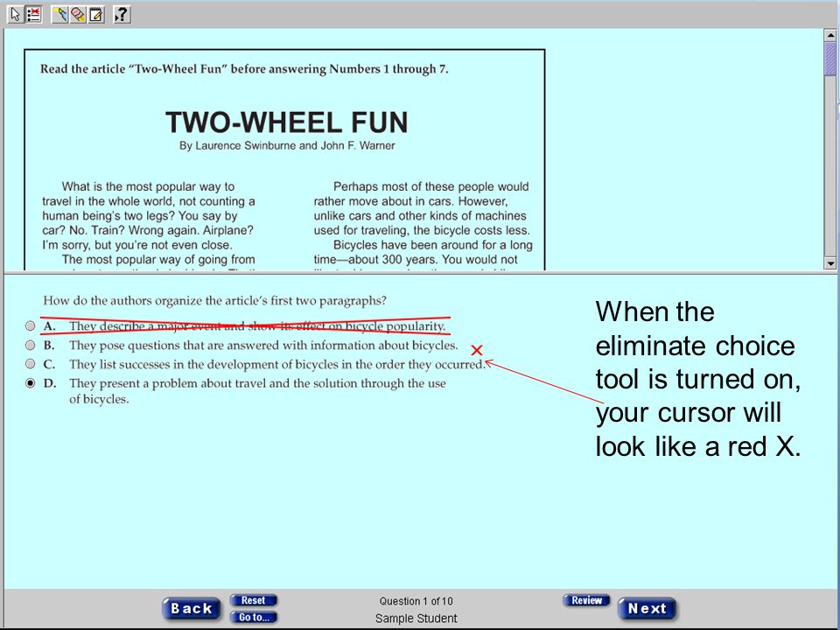Image resolution: width=840 pixels, height=630 pixels.
Task: Select answer choice D radio button
Action: click(x=31, y=383)
